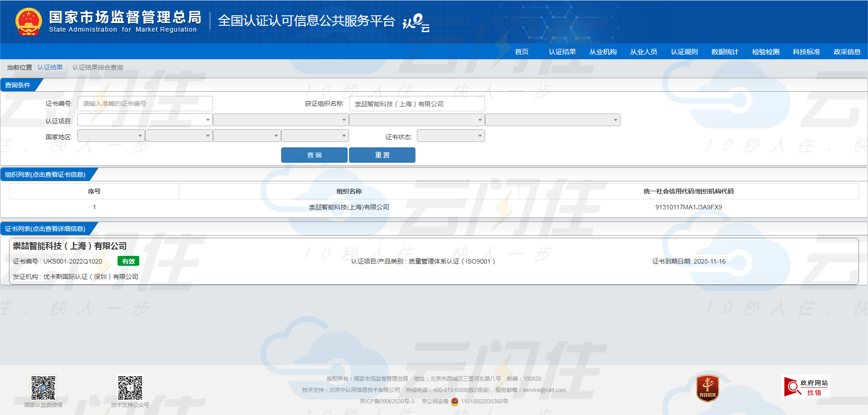Click the 组织列表 section header
The image size is (868, 415).
click(45, 174)
